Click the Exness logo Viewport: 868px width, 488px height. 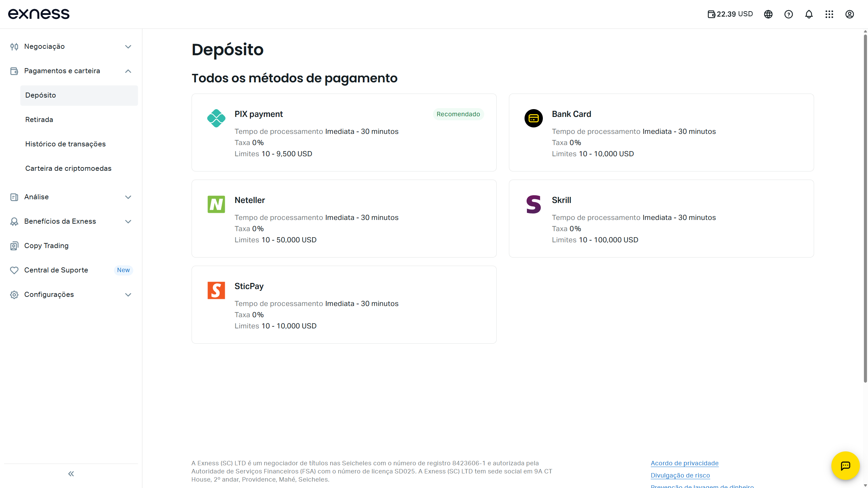(39, 14)
